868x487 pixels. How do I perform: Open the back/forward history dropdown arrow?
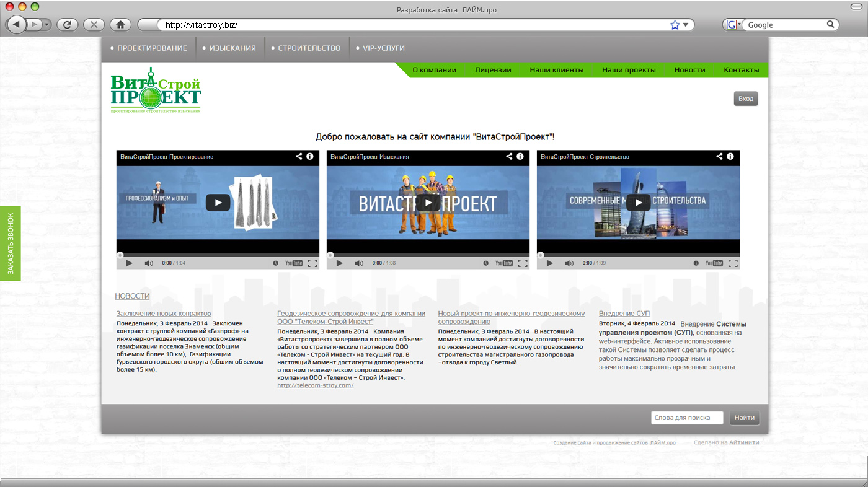[47, 25]
